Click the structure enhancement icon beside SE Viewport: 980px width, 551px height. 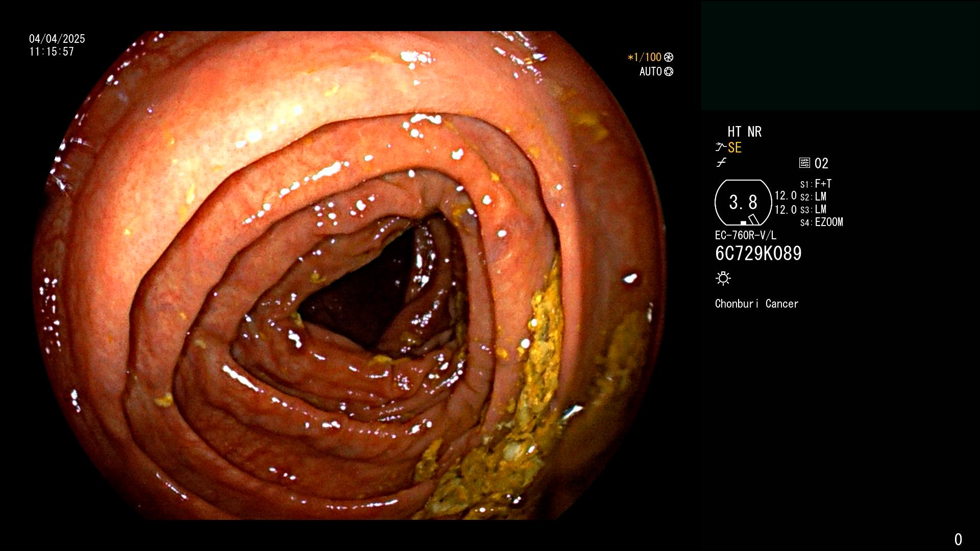(721, 147)
